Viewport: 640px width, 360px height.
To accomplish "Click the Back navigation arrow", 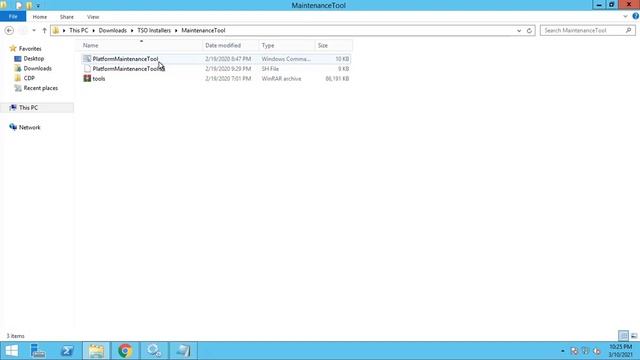I will click(x=9, y=31).
